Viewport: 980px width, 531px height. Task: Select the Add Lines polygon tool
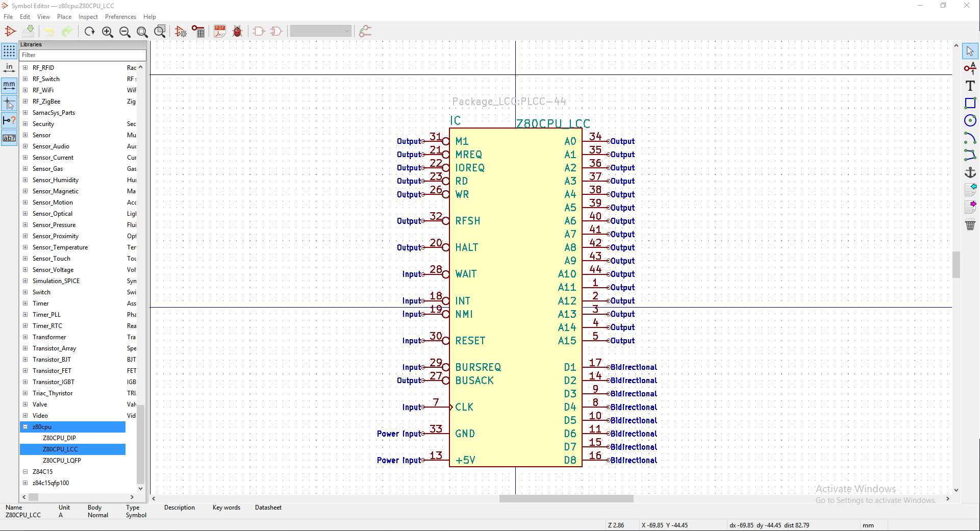(970, 155)
